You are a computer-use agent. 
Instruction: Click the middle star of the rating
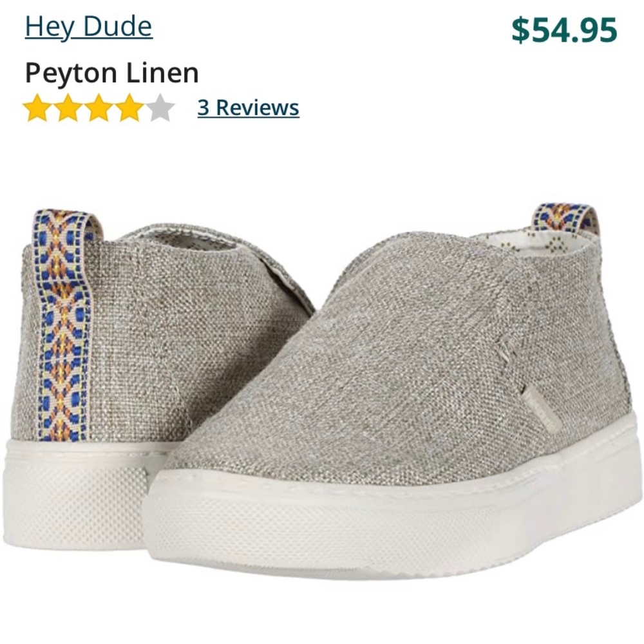coord(100,106)
